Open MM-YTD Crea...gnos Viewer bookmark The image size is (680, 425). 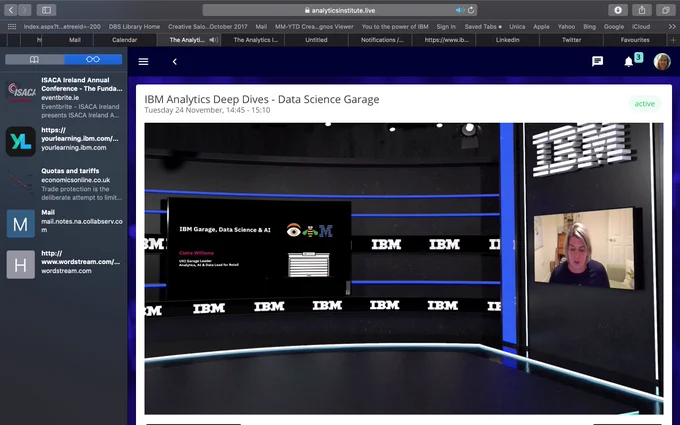[x=314, y=26]
